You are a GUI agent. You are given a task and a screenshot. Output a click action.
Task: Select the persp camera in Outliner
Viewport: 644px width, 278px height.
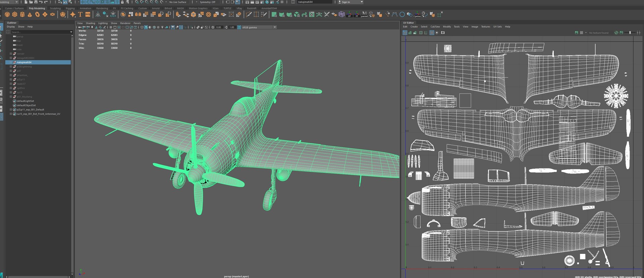20,37
